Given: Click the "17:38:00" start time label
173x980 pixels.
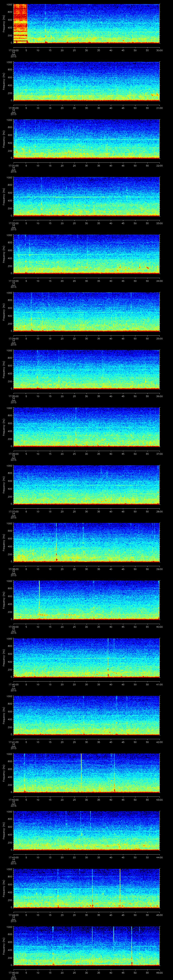Looking at the screenshot, I should [x=13, y=569].
